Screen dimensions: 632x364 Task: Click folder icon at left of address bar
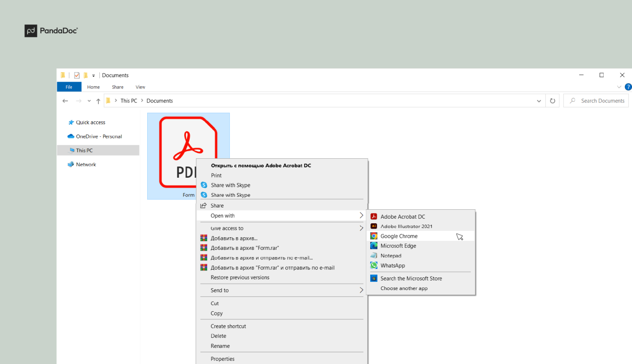108,101
